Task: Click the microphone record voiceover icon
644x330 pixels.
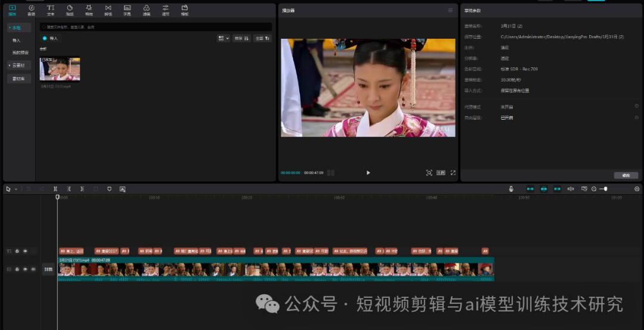Action: click(512, 189)
